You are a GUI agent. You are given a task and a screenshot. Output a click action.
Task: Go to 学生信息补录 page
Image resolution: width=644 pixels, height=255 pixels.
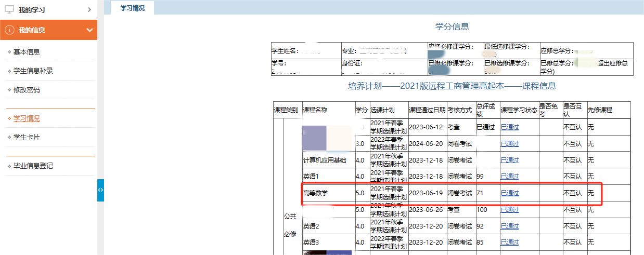click(33, 71)
